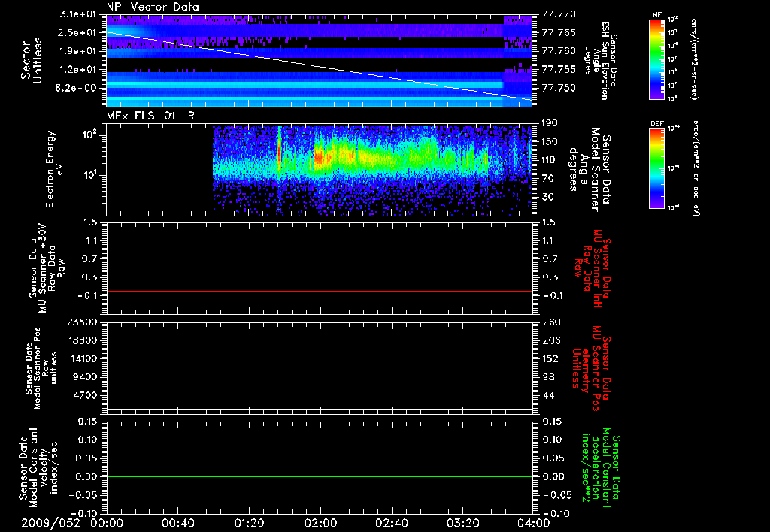Image resolution: width=770 pixels, height=532 pixels.
Task: Select the 'Electron Energy eV' axis label
Action: (x=55, y=169)
